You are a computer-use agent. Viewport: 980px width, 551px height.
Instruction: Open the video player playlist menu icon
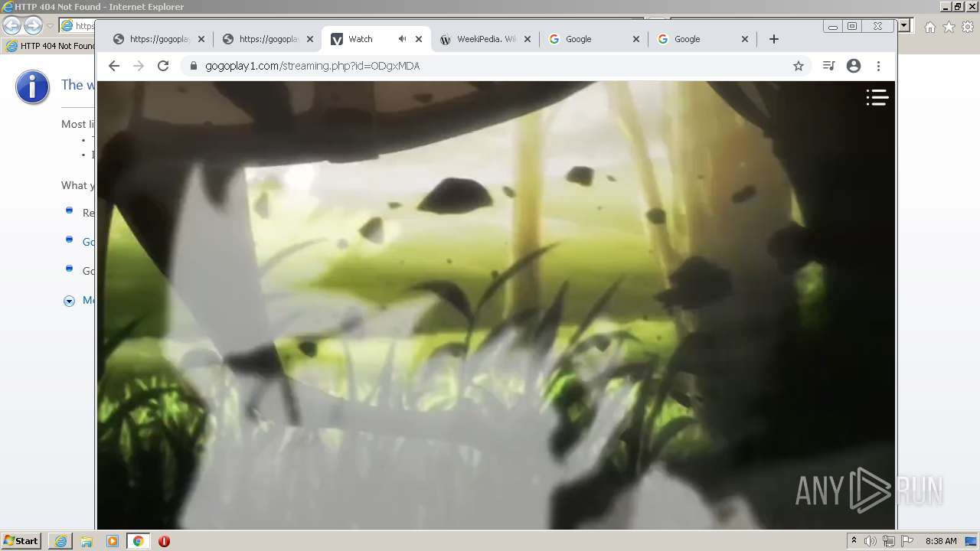point(877,97)
